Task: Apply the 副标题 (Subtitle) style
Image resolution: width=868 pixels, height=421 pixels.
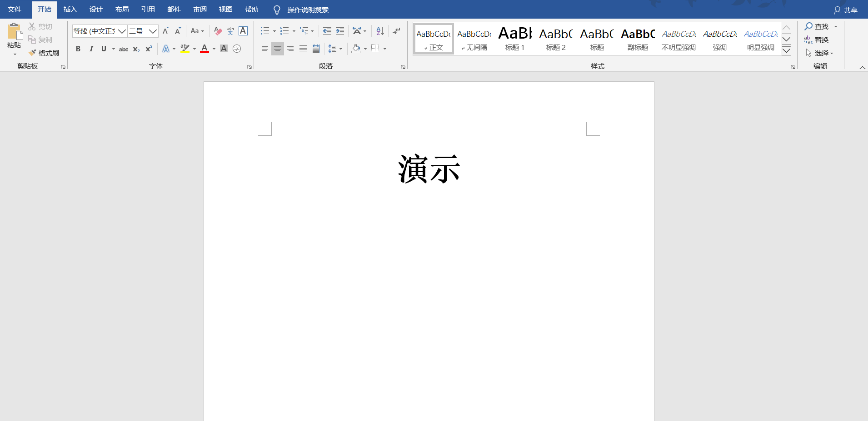Action: (x=638, y=39)
